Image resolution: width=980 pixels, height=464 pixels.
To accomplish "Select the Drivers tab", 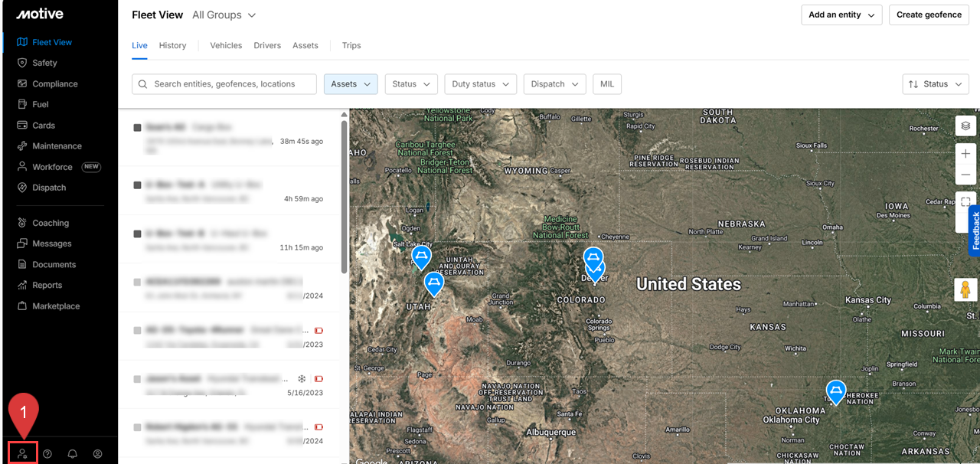I will point(267,45).
